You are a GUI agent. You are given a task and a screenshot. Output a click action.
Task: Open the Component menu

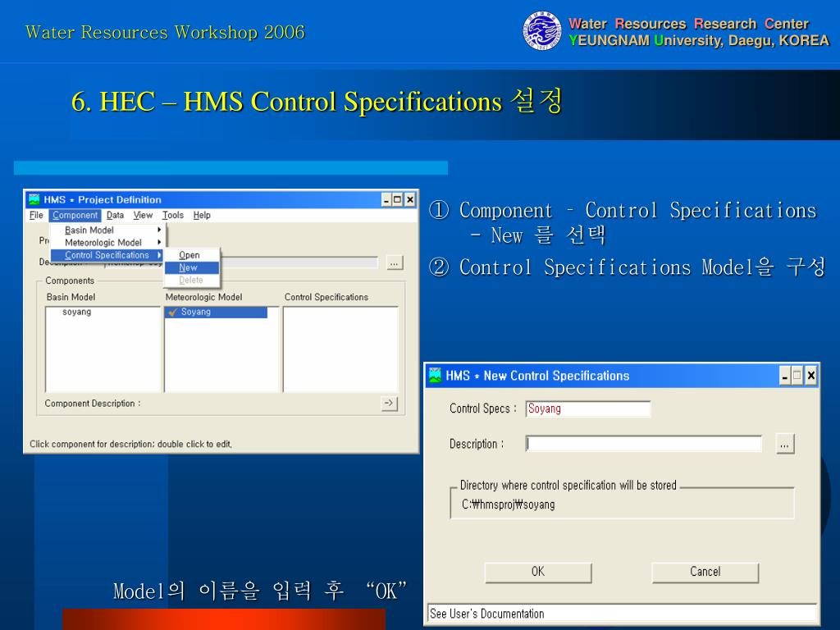[x=75, y=216]
